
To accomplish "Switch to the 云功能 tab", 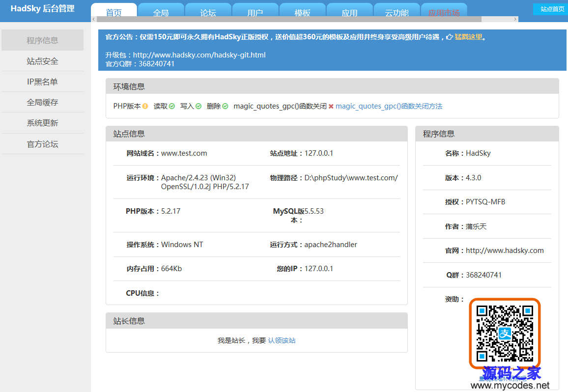I will click(397, 11).
